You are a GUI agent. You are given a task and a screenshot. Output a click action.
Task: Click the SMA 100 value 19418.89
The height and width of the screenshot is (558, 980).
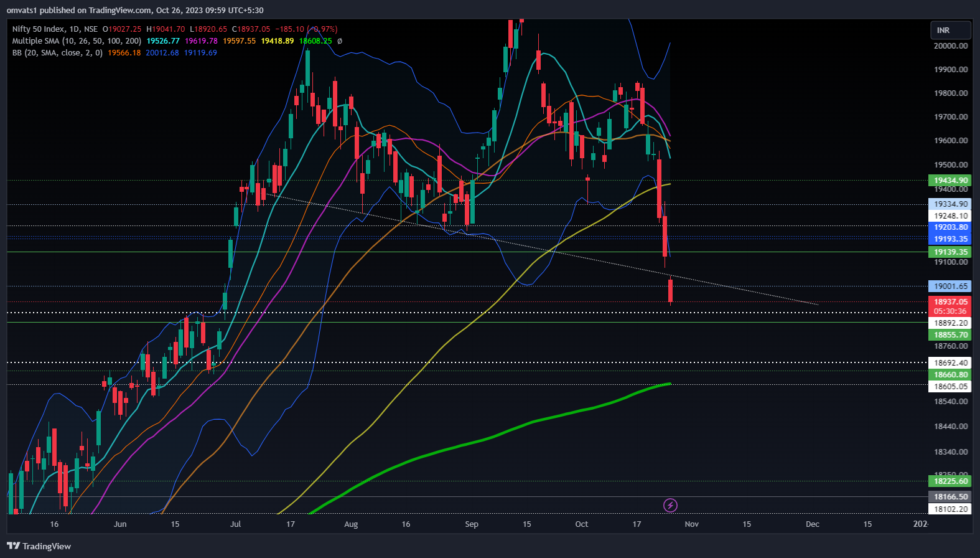pyautogui.click(x=278, y=41)
